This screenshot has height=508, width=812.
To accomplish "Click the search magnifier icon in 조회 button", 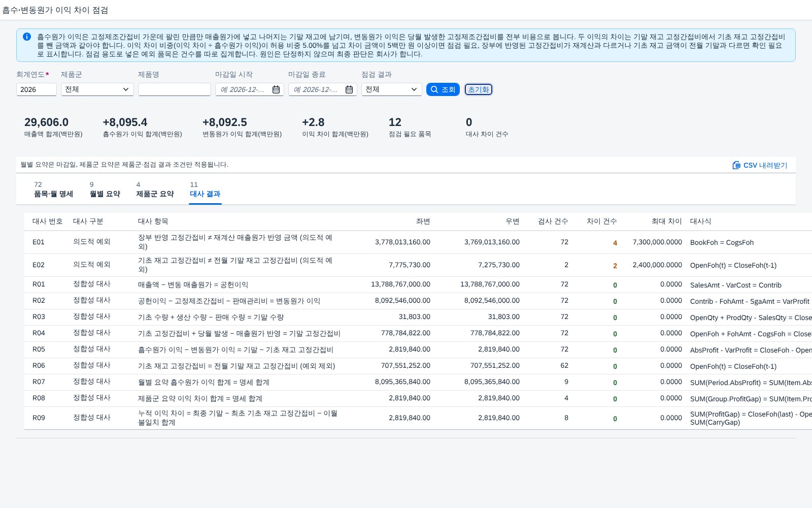I will pos(434,89).
